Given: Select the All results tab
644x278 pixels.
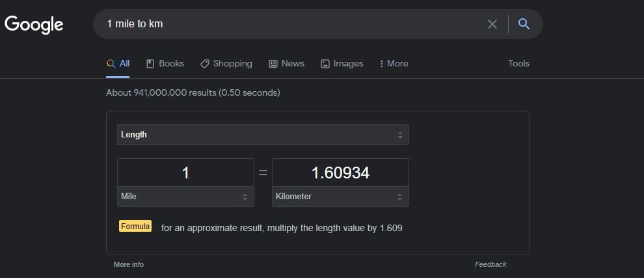Looking at the screenshot, I should [118, 63].
